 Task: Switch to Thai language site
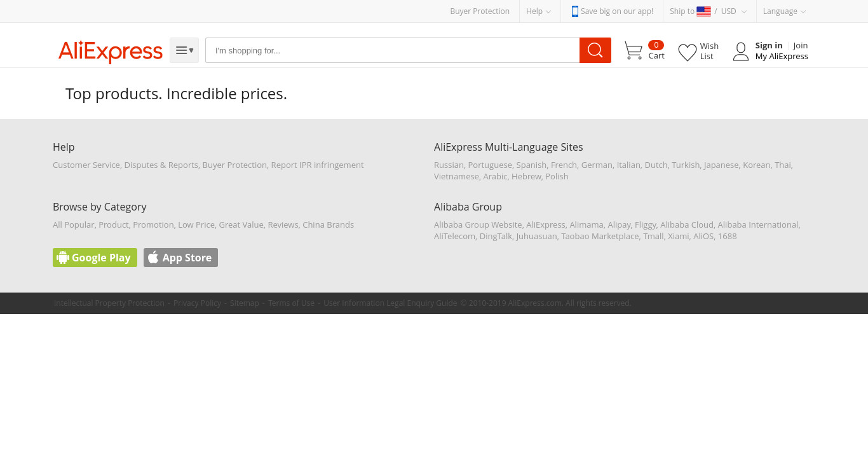click(x=782, y=165)
